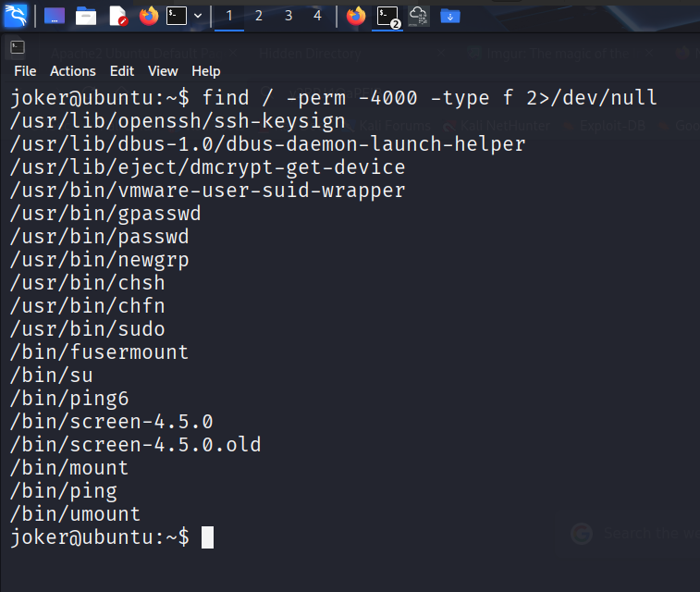Launch the text editor panel icon

click(118, 16)
